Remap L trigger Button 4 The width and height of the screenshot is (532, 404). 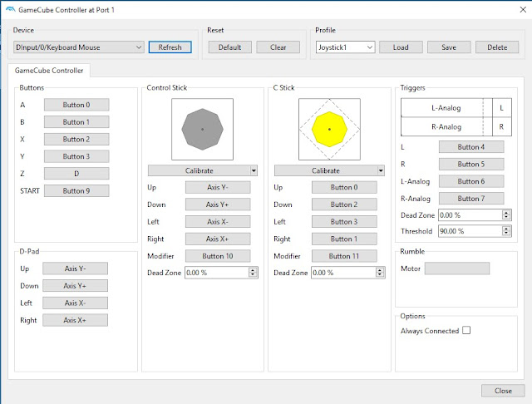[471, 147]
